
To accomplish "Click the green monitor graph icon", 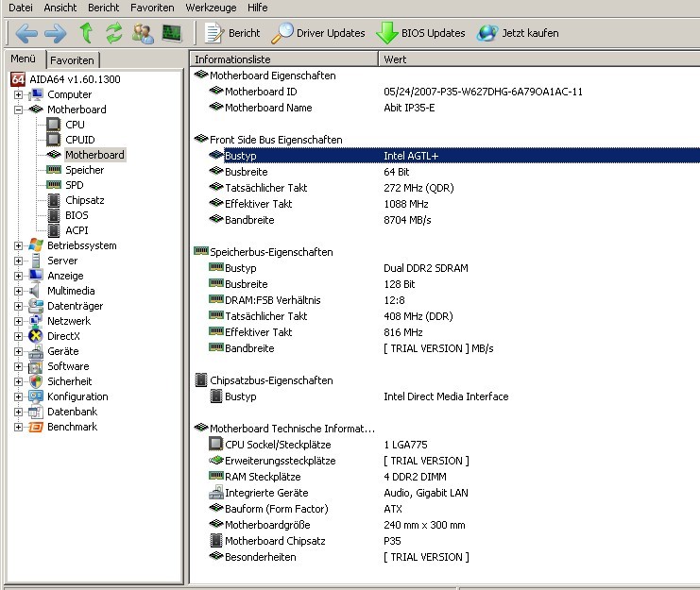I will 172,33.
